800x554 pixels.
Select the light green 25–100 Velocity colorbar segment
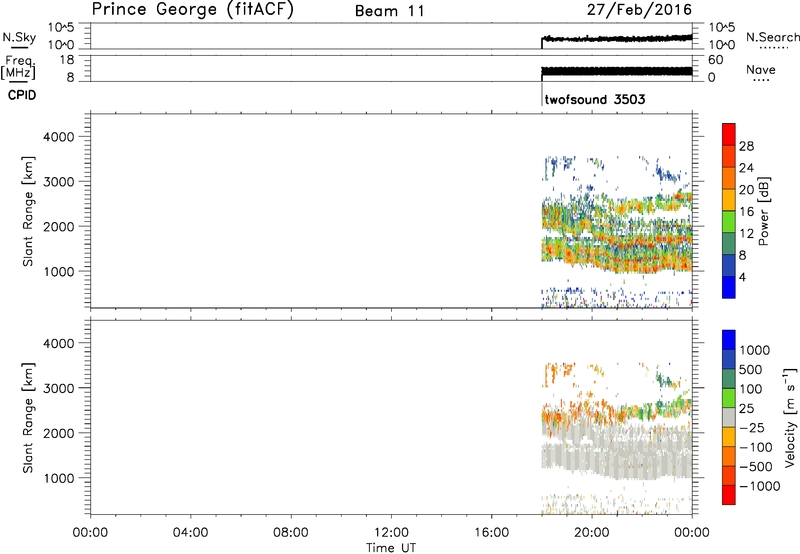729,398
